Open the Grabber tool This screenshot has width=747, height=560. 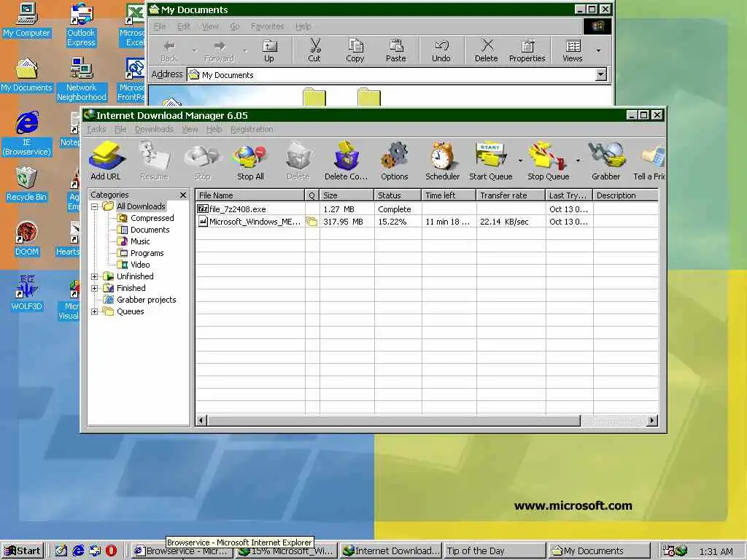605,160
